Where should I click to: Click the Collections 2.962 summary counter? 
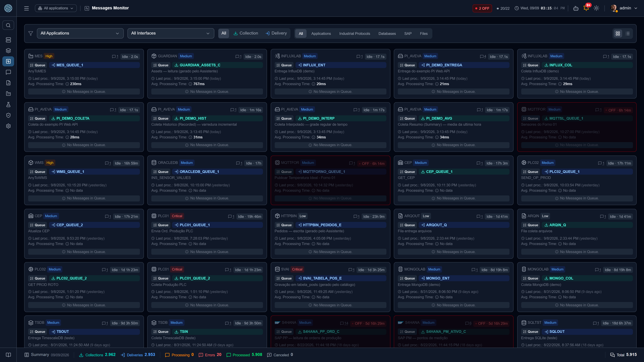(97, 355)
